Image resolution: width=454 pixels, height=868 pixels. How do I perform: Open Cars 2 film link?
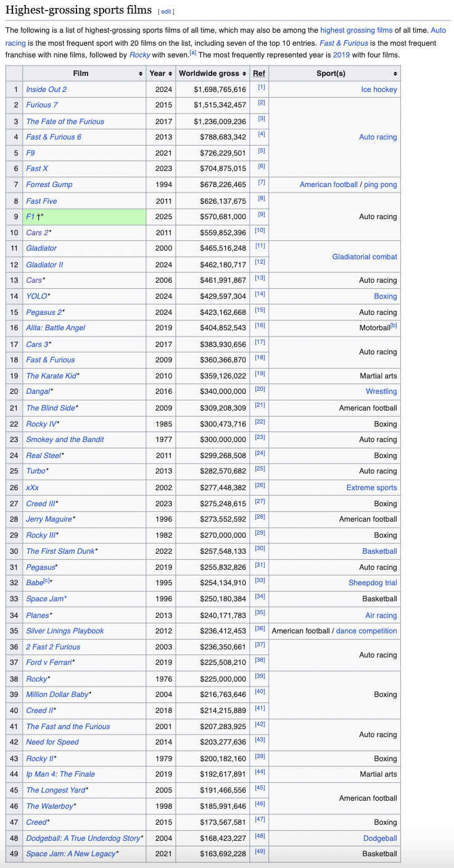37,232
